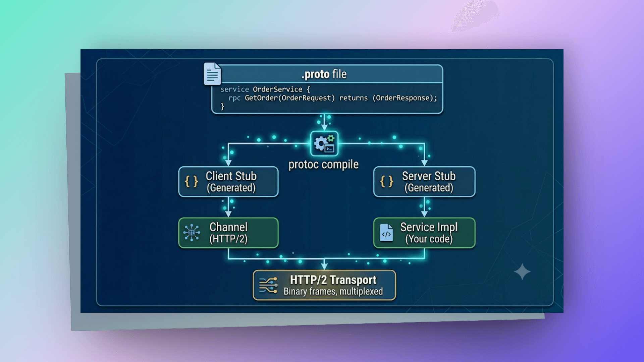Viewport: 644px width, 362px height.
Task: Click the "returns (OrderResponse);" code text
Action: tap(388, 98)
